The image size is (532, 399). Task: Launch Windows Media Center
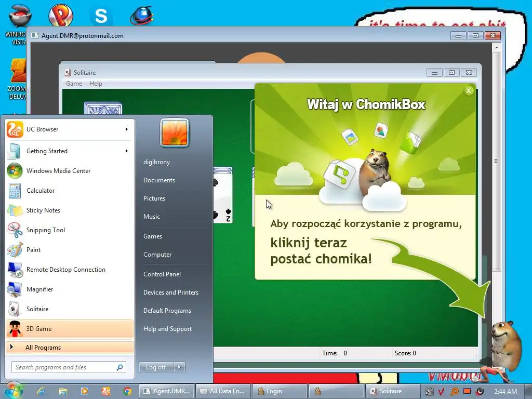70,170
